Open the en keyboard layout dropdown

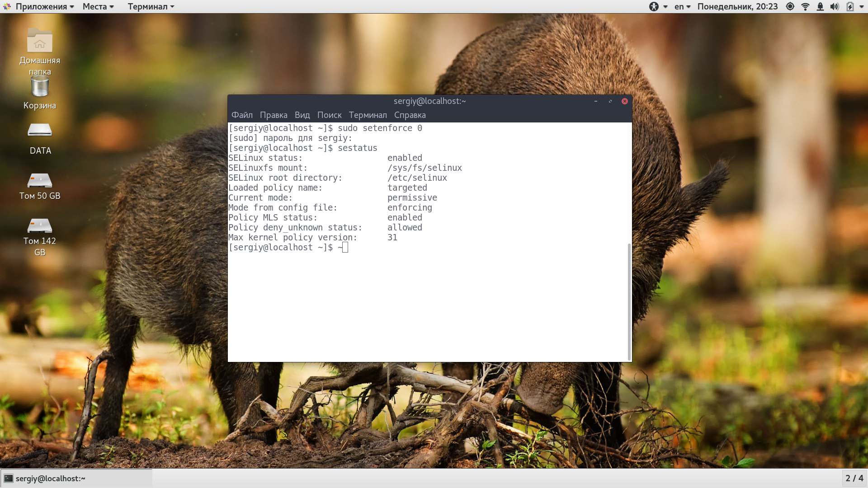682,6
